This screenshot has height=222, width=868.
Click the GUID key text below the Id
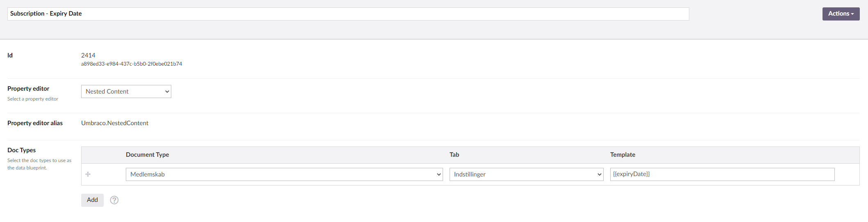point(132,64)
